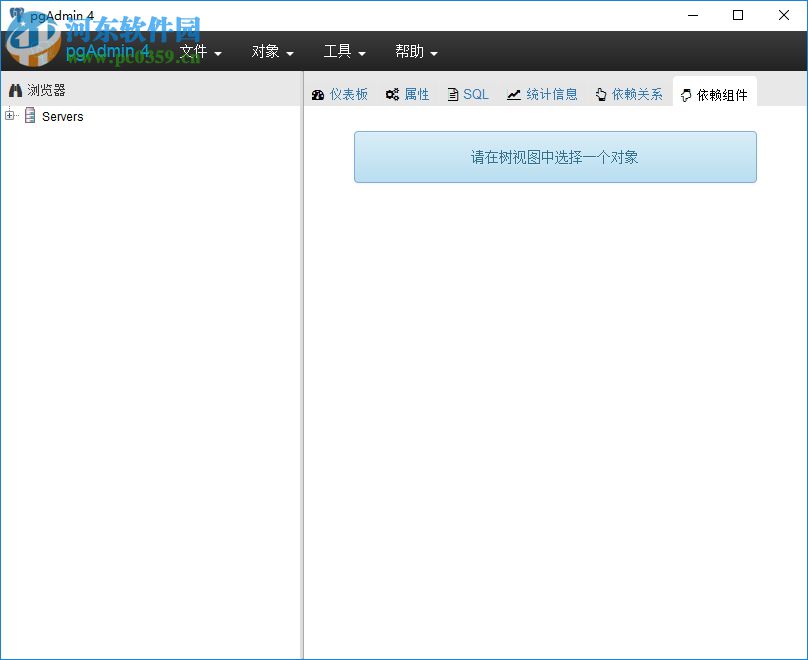808x660 pixels.
Task: Click the icon on the 依赖组件 tab
Action: [687, 93]
